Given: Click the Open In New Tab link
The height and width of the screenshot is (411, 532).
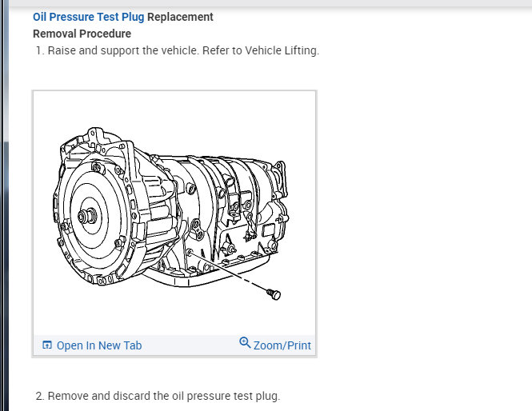Looking at the screenshot, I should click(99, 345).
